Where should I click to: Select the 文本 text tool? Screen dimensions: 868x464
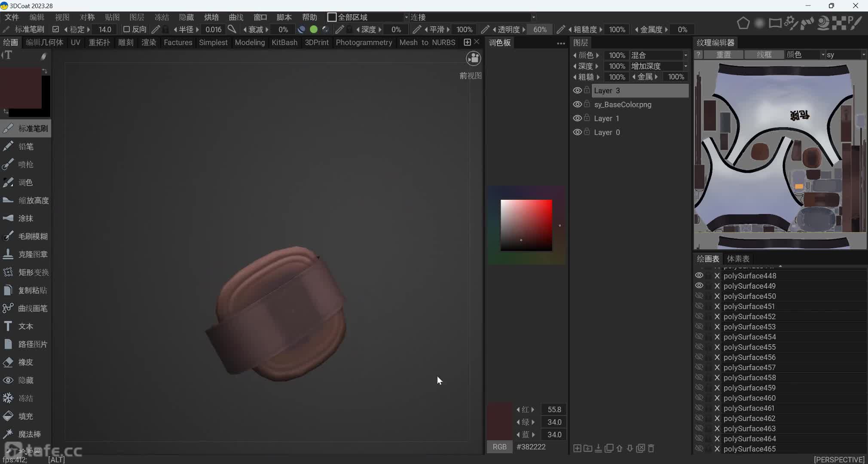(x=25, y=327)
